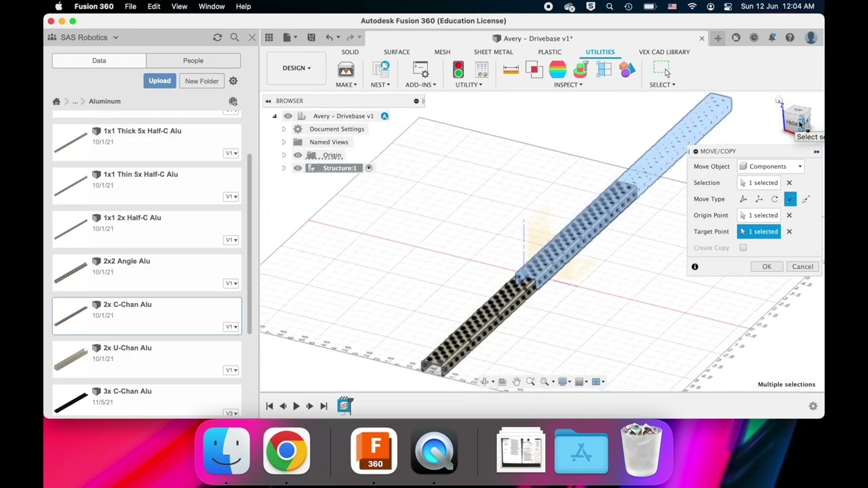Activate the Structure:1 component radio button
This screenshot has width=868, height=488.
(x=369, y=168)
